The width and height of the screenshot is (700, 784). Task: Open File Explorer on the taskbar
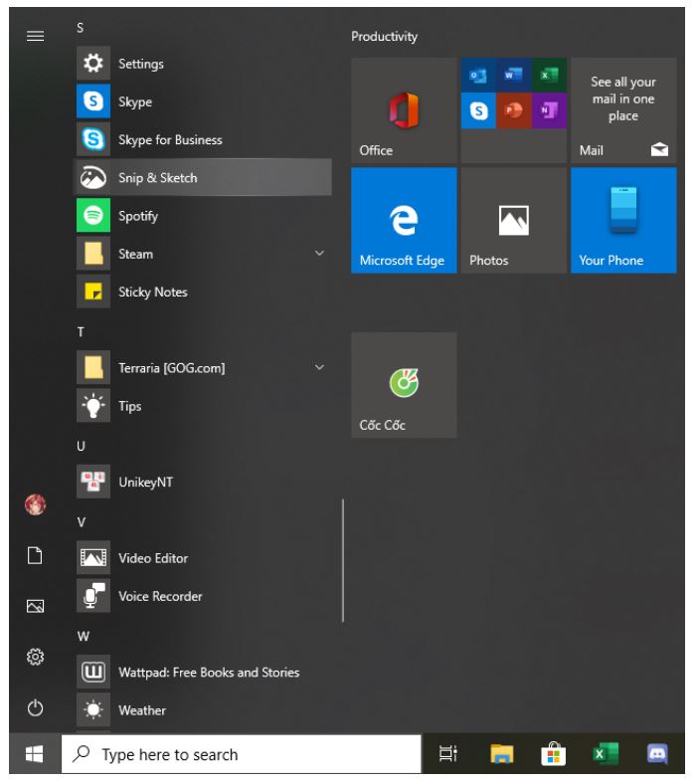coord(502,754)
